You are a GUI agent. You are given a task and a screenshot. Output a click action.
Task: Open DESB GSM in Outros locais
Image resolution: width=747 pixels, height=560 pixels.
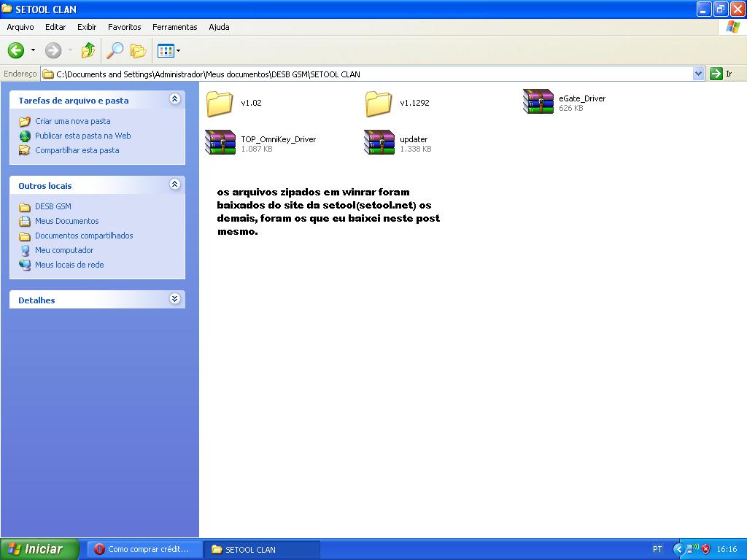(x=53, y=206)
